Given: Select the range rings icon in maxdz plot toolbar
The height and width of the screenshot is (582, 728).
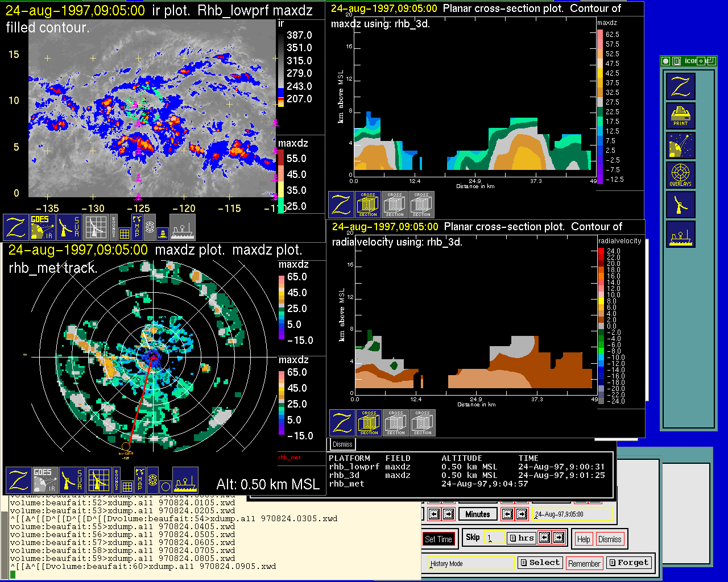Looking at the screenshot, I should (x=152, y=480).
